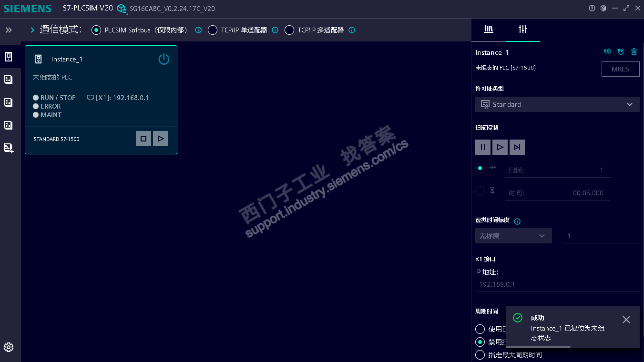Click the 未组态的 PLC [S7-1500] panel text
Image resolution: width=644 pixels, height=362 pixels.
505,68
